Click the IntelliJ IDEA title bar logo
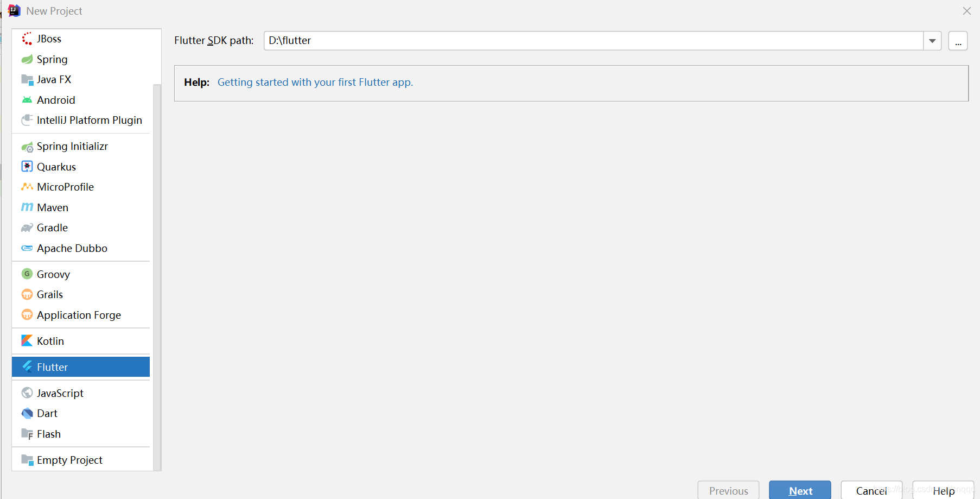980x499 pixels. [x=14, y=11]
